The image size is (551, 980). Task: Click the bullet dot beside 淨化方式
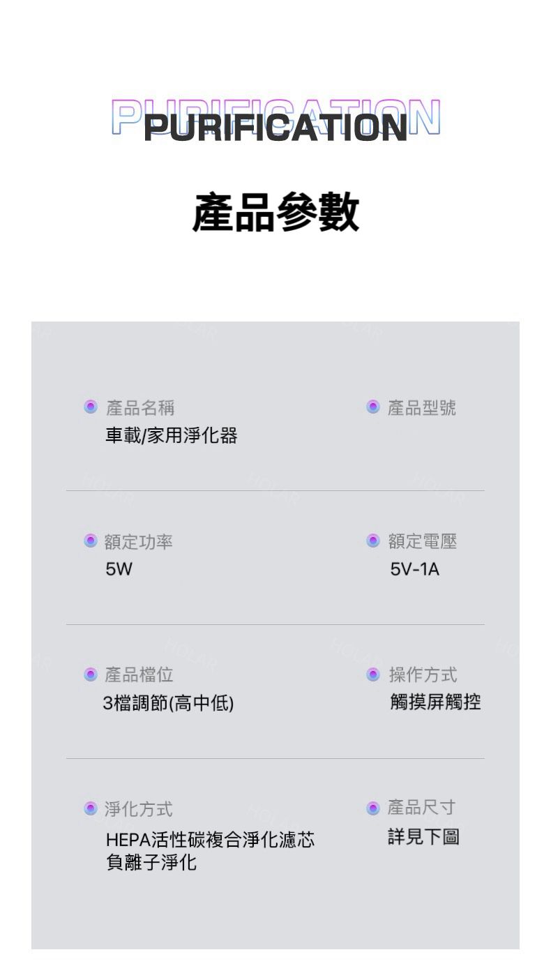(90, 808)
